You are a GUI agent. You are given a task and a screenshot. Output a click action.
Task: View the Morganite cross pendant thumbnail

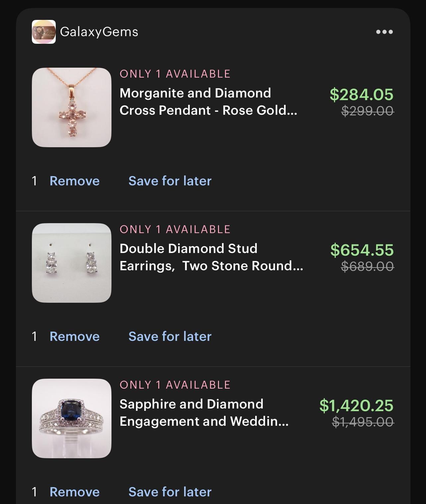(x=72, y=107)
